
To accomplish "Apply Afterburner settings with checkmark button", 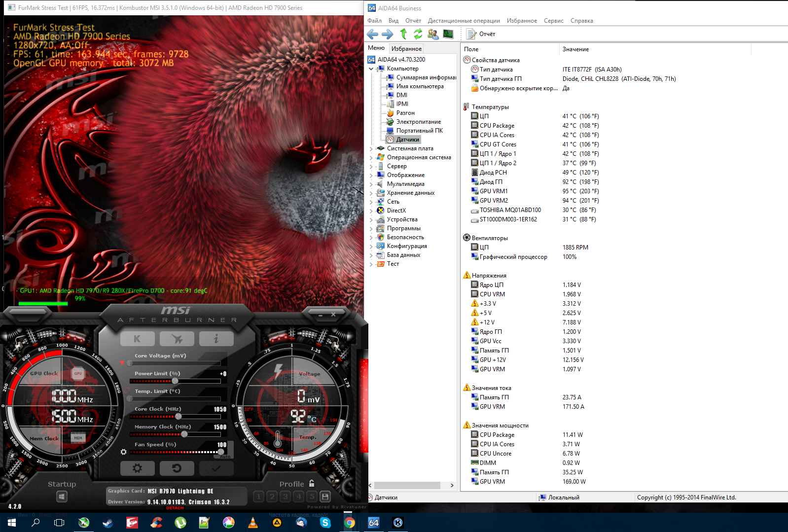I will [x=216, y=468].
